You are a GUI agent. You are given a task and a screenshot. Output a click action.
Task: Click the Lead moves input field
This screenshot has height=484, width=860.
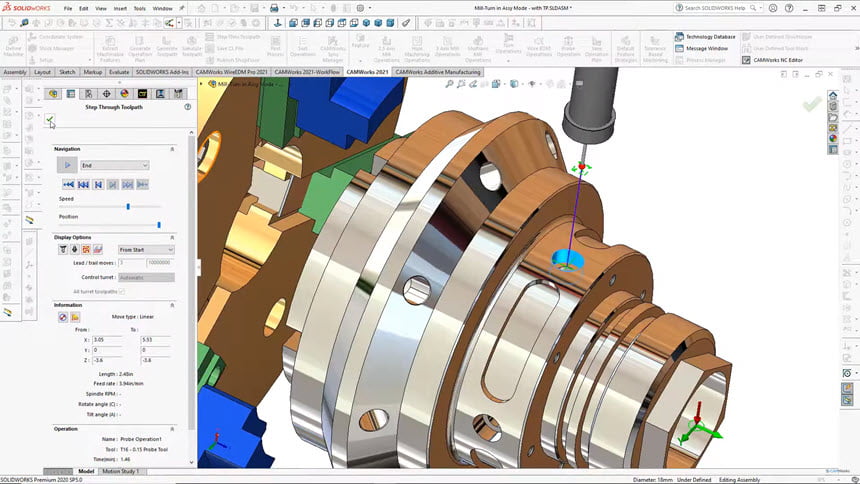[132, 263]
